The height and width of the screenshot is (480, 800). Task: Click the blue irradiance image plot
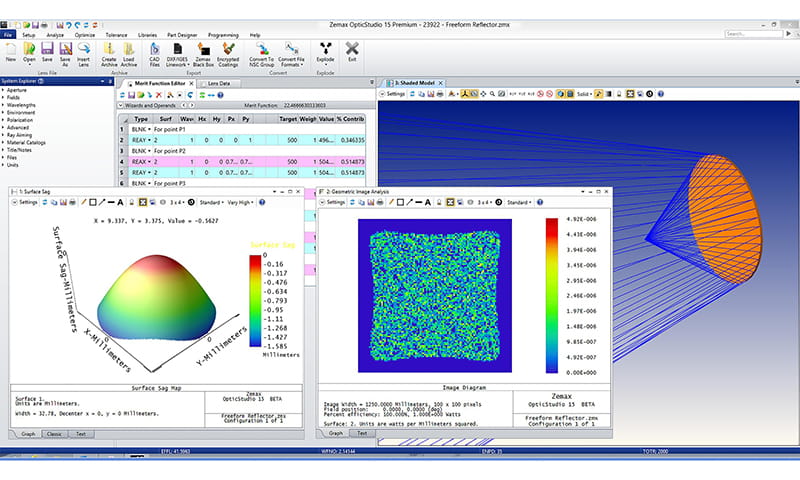tap(435, 295)
